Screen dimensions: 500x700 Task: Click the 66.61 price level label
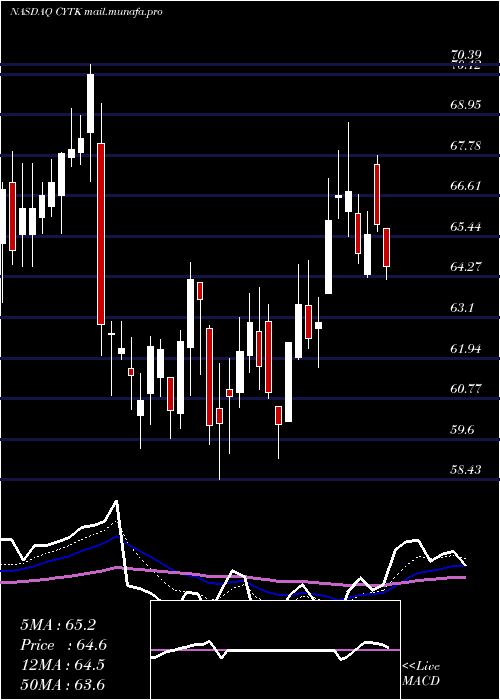pos(466,186)
